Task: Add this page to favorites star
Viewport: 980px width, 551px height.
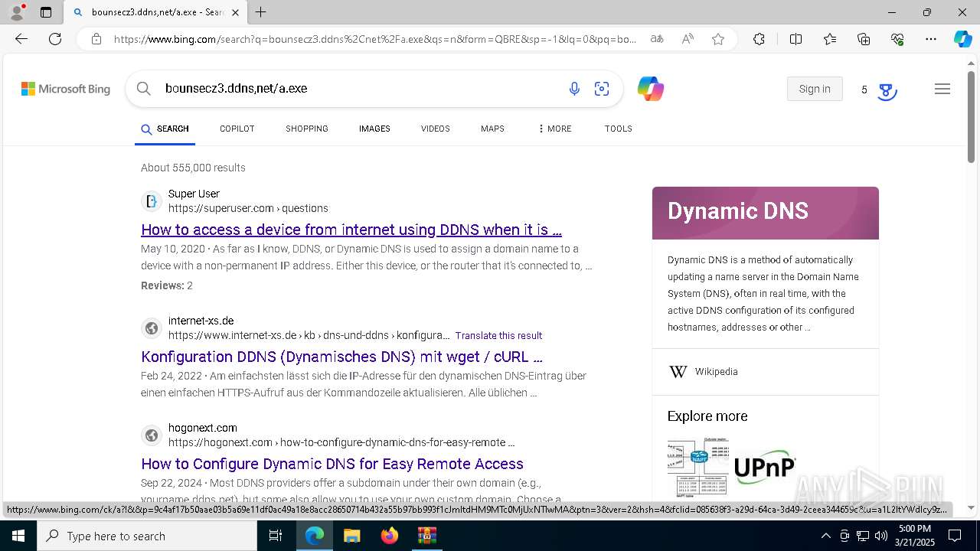Action: 718,39
